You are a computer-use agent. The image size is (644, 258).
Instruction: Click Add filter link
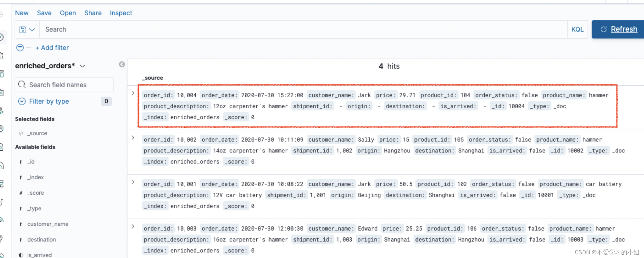[x=52, y=48]
